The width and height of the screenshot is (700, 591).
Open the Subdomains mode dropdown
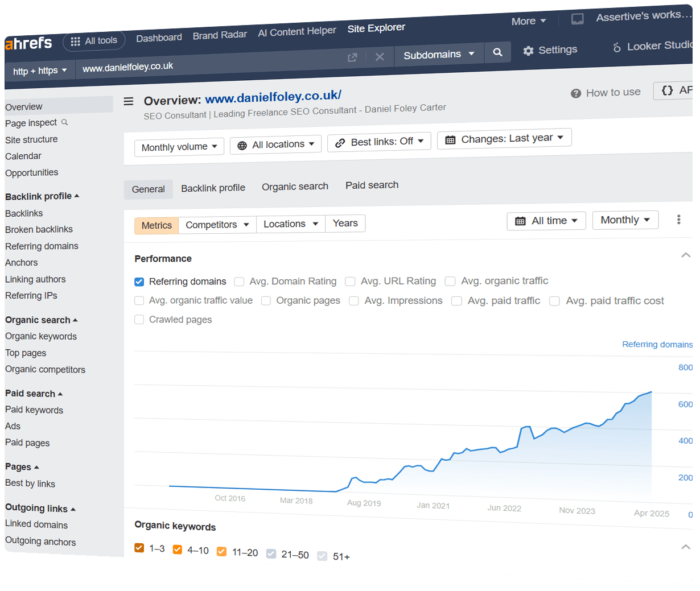(439, 55)
